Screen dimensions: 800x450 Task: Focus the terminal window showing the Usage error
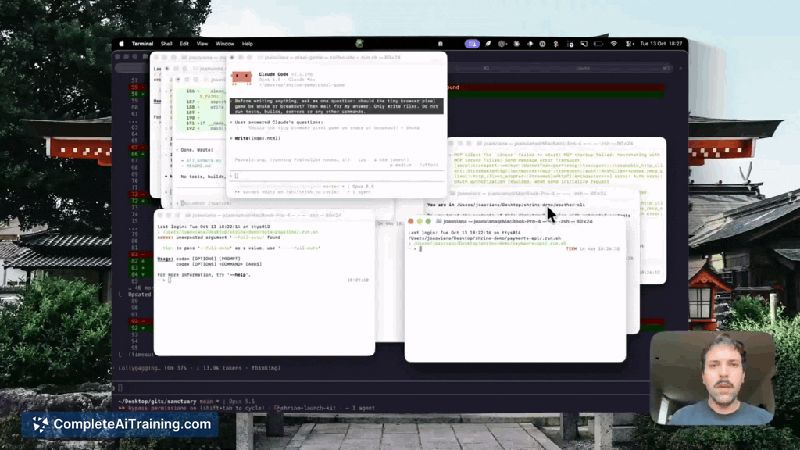tap(264, 283)
